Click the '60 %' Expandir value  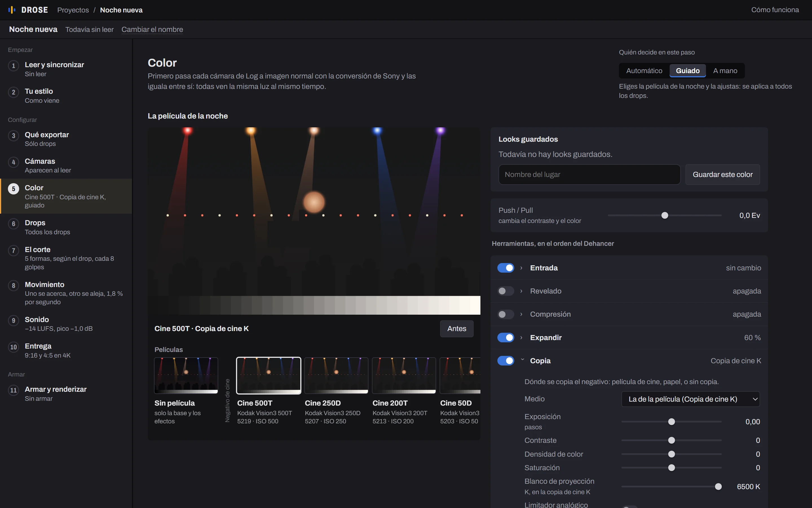[752, 337]
